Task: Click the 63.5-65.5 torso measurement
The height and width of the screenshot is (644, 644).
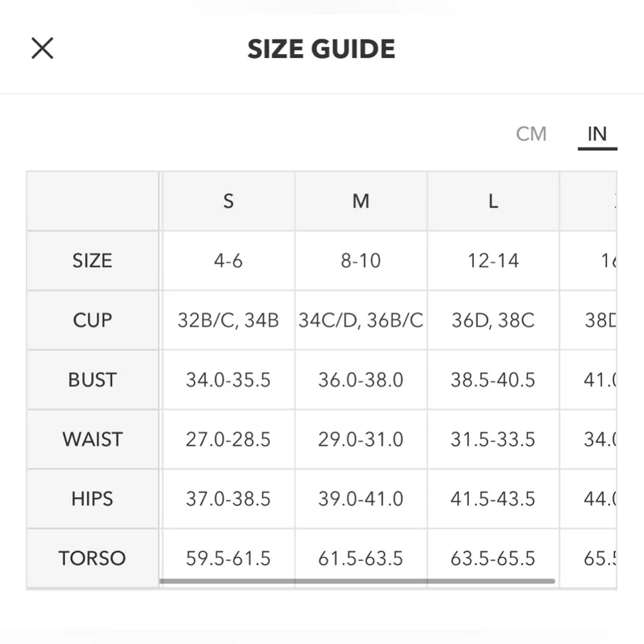Action: pyautogui.click(x=493, y=558)
